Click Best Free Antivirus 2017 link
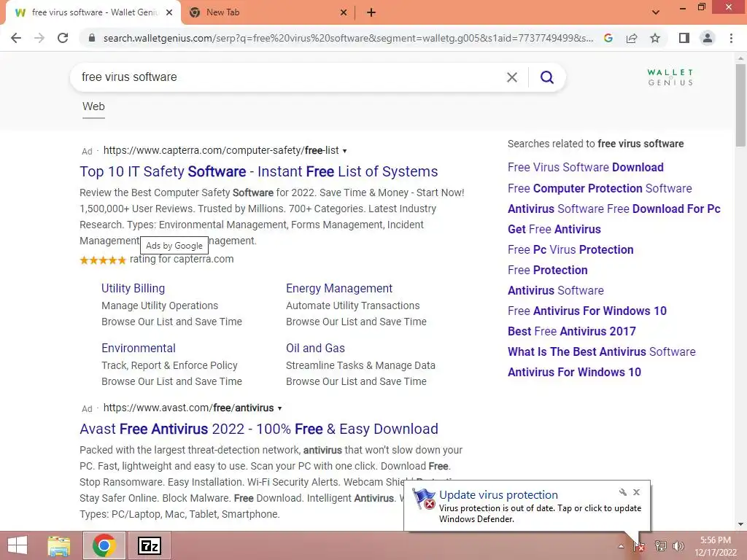747x560 pixels. pos(572,332)
